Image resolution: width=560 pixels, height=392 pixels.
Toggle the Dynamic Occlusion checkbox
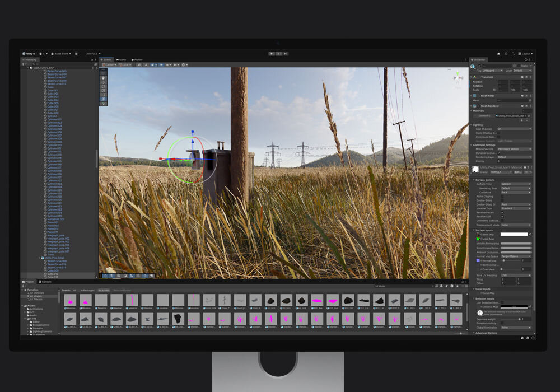coord(499,153)
